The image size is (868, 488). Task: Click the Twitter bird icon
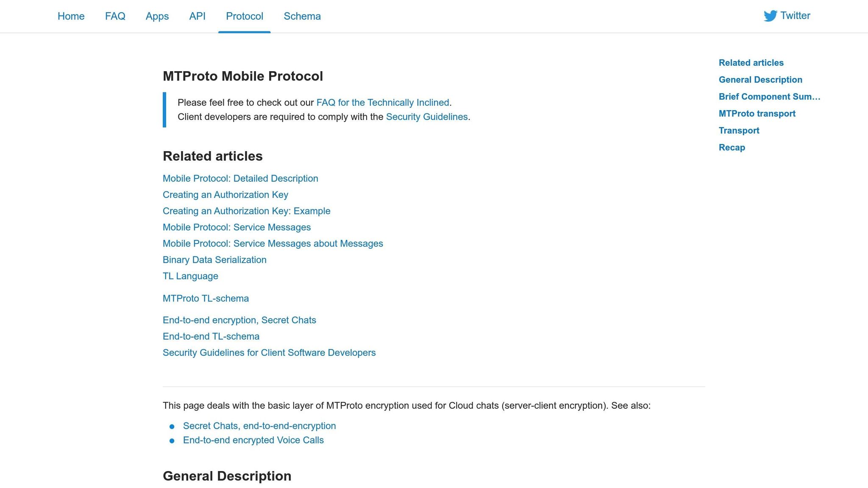point(771,16)
